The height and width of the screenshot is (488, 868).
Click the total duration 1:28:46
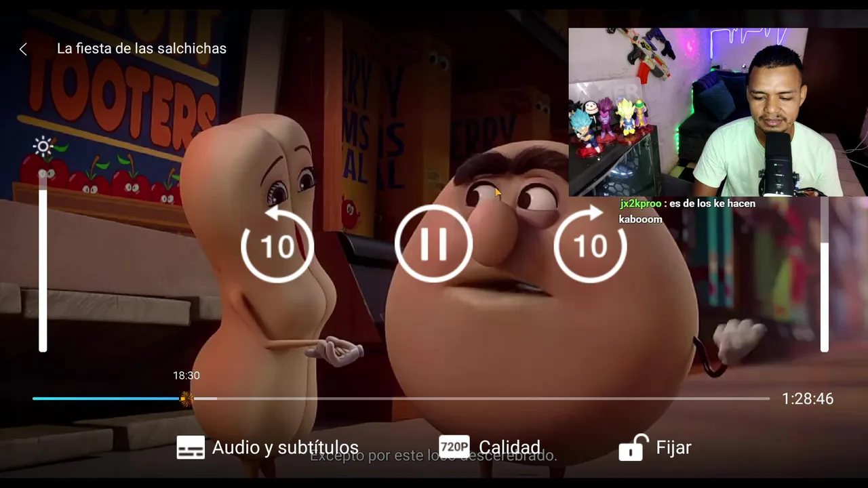pyautogui.click(x=808, y=399)
